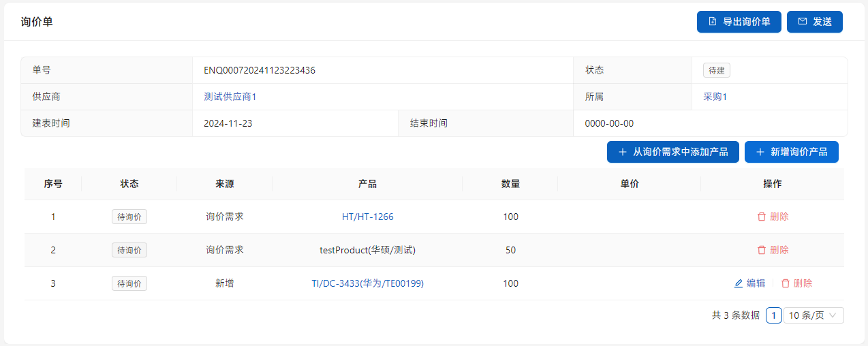Go to page 1 in pagination
This screenshot has width=868, height=346.
point(773,315)
